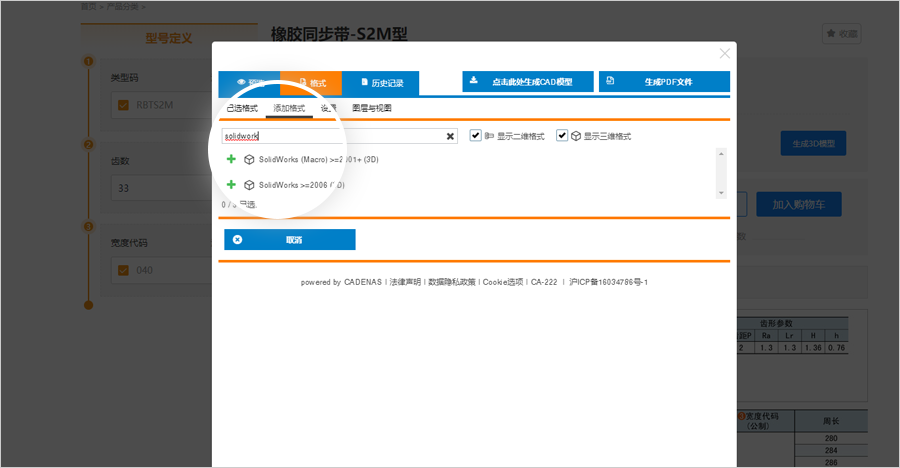Screen dimensions: 900x468
Task: Clear the solidworks search text with the X
Action: 450,136
